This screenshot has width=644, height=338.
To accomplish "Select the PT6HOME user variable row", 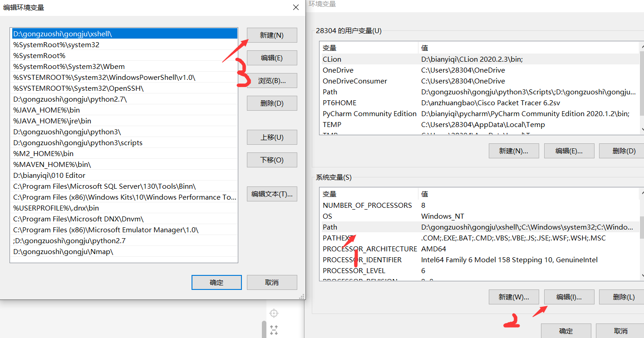I will tap(479, 103).
